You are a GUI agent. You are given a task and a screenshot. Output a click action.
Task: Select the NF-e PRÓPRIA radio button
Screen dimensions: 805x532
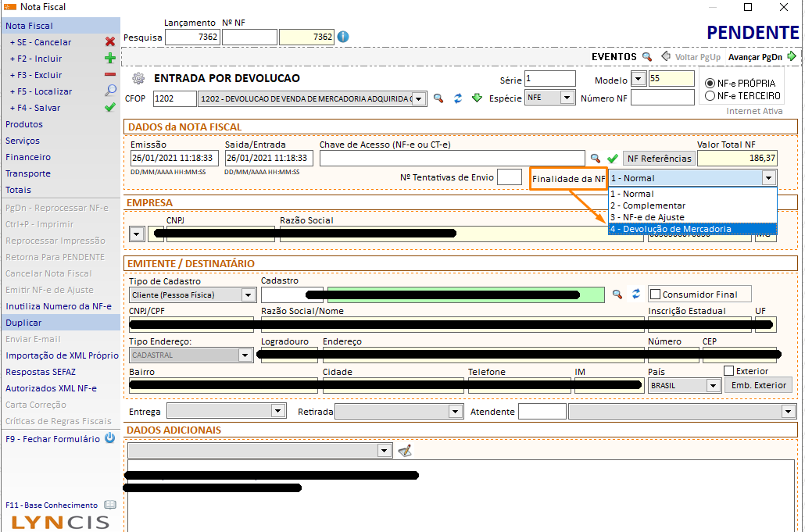coord(710,84)
